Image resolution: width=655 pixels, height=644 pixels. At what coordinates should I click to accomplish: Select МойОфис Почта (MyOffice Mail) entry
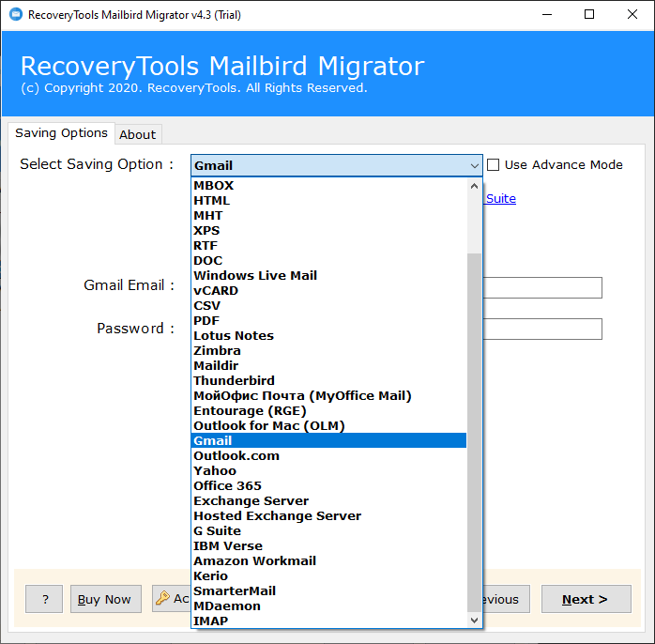click(x=328, y=396)
